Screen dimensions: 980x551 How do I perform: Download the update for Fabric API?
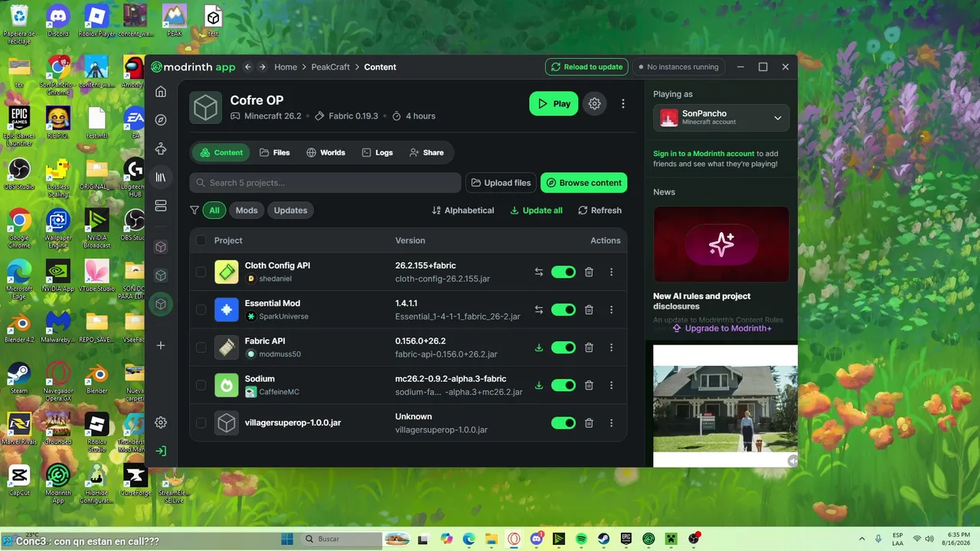coord(539,347)
